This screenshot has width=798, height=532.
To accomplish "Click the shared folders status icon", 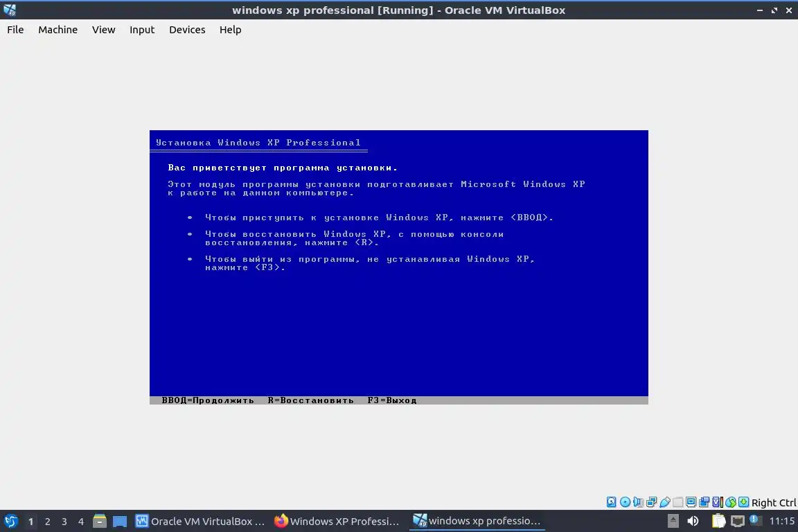I will coord(678,502).
